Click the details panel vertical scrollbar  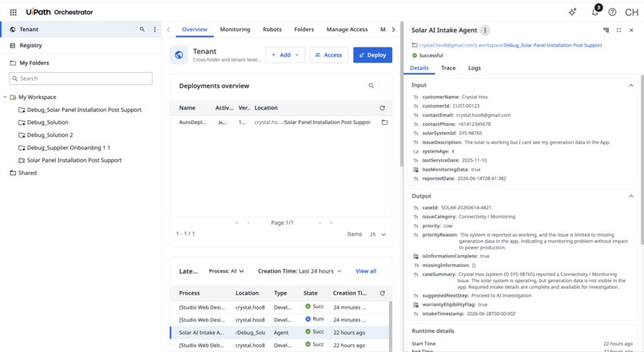click(642, 160)
